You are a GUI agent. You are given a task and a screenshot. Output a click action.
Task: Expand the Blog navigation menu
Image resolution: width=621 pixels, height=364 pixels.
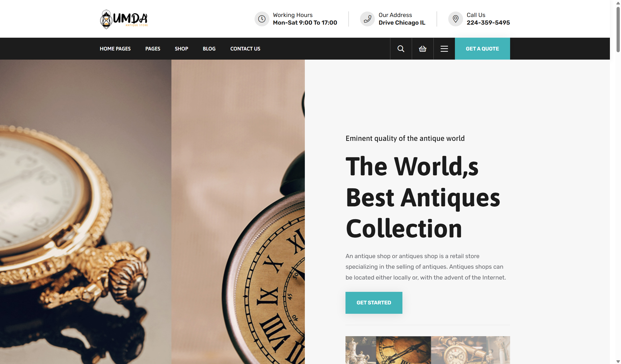[x=209, y=49]
